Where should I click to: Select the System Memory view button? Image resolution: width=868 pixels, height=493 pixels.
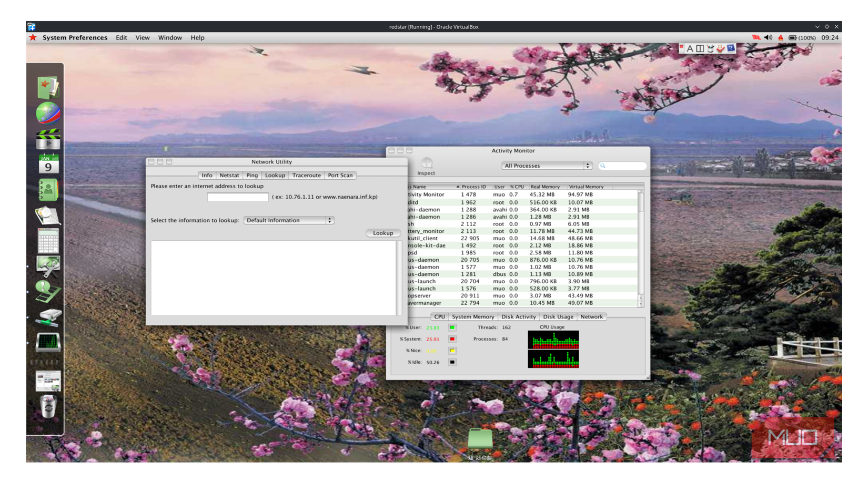(472, 316)
